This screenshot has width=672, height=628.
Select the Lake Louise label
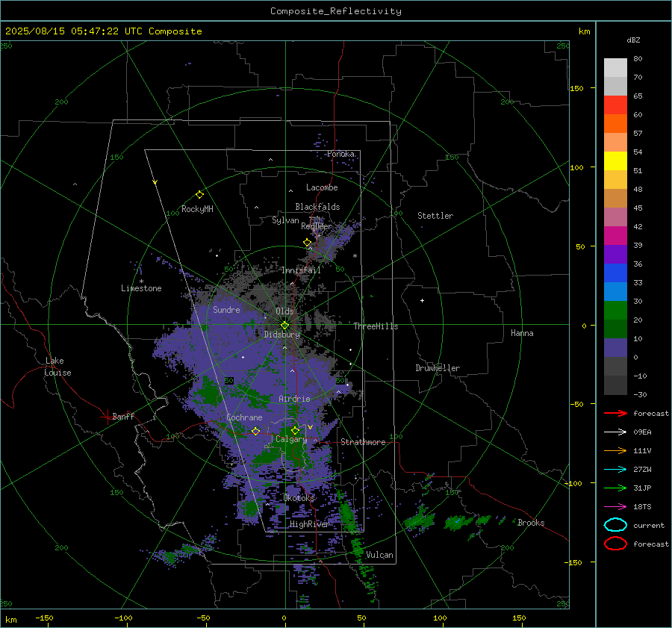click(x=57, y=367)
